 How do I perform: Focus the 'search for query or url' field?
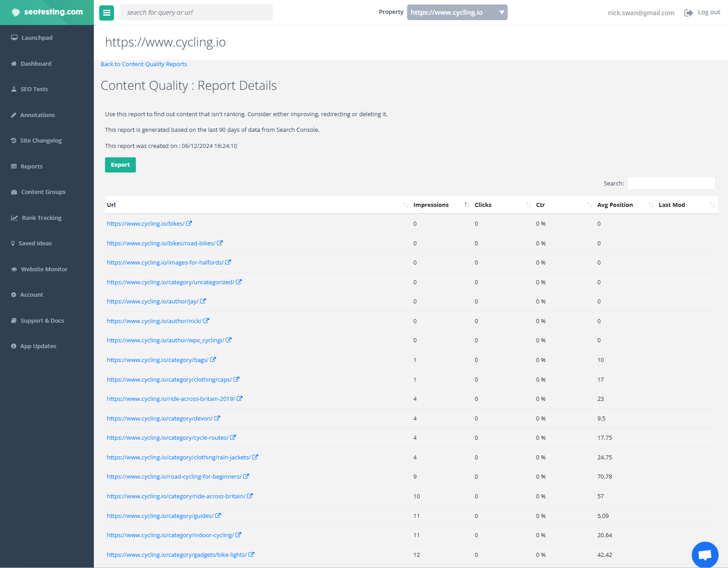tap(197, 13)
